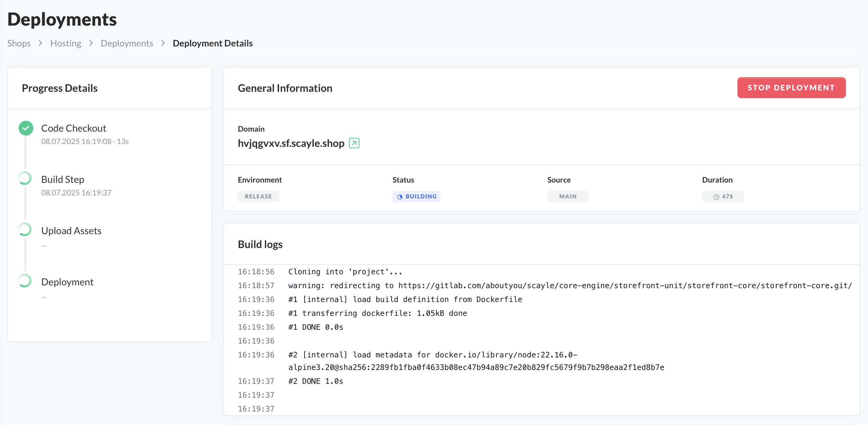Click the green Code Checkout checkmark icon
The image size is (868, 425).
[26, 128]
